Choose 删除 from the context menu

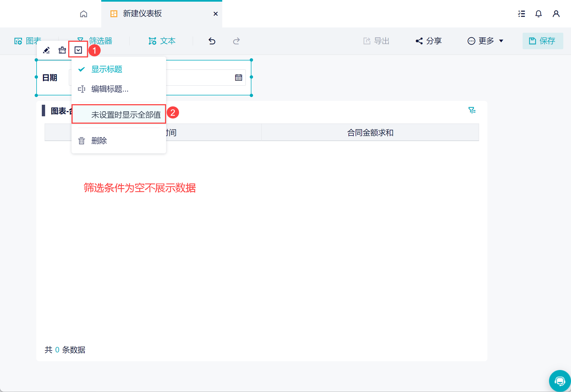tap(99, 141)
